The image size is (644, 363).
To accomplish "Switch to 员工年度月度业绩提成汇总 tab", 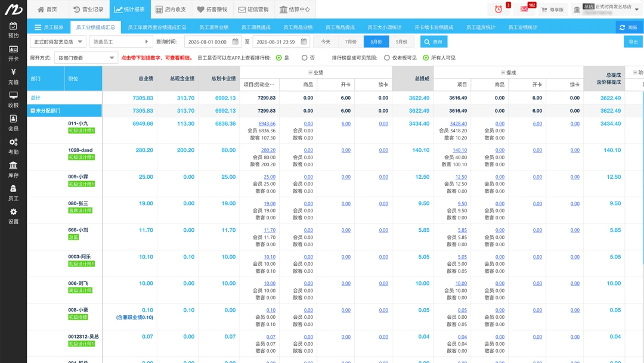I will pyautogui.click(x=157, y=27).
